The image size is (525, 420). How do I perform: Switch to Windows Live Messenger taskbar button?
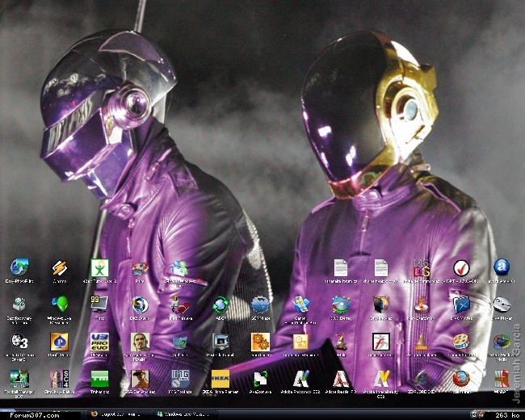point(186,414)
